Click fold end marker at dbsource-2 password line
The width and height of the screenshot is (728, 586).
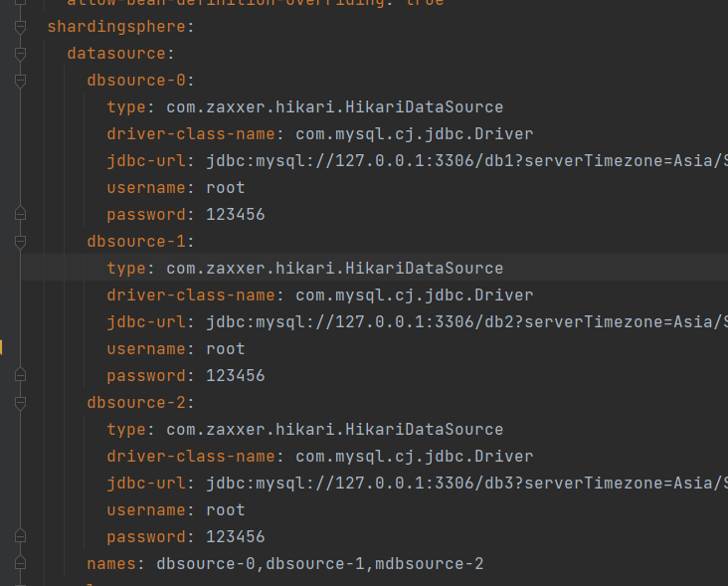[x=21, y=536]
